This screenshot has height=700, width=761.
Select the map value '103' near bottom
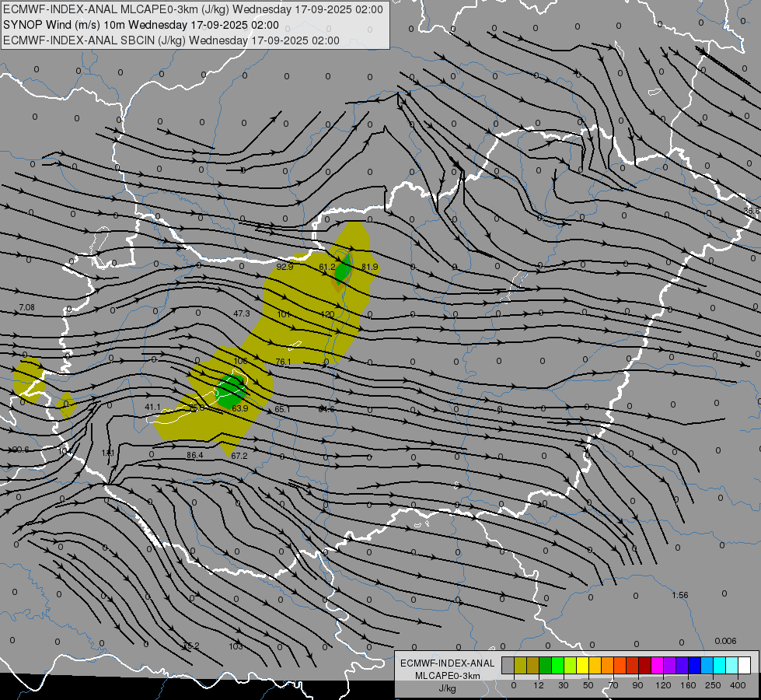click(236, 646)
